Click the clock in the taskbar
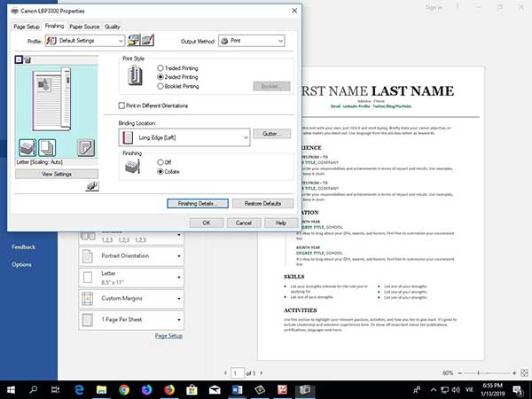Viewport: 532px width, 399px height. tap(493, 390)
